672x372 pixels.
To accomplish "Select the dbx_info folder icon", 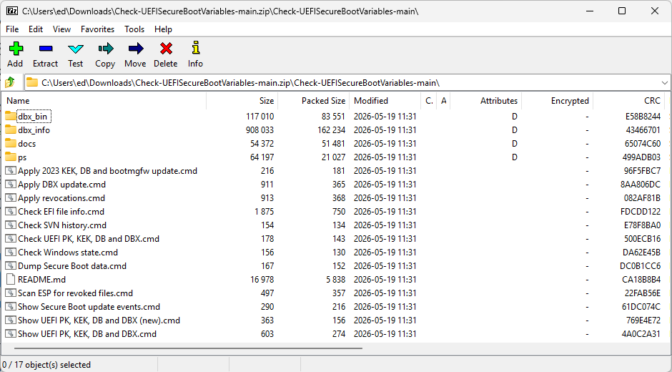I will 10,130.
